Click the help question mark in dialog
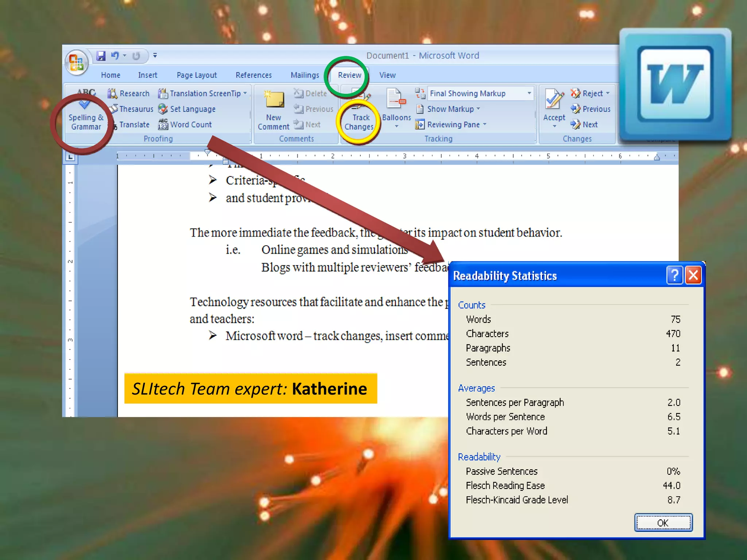Image resolution: width=747 pixels, height=560 pixels. pyautogui.click(x=674, y=275)
